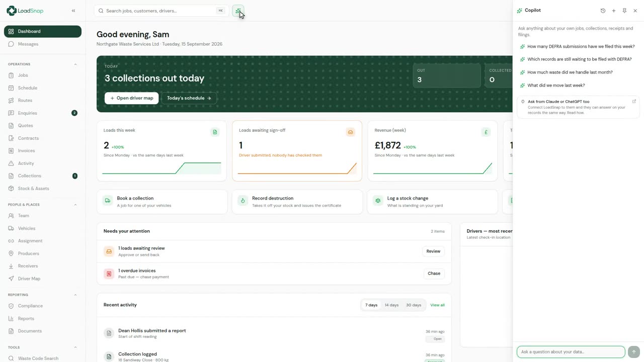Screen dimensions: 644x362
Task: Click the Driver Map icon in sidebar
Action: [12, 279]
